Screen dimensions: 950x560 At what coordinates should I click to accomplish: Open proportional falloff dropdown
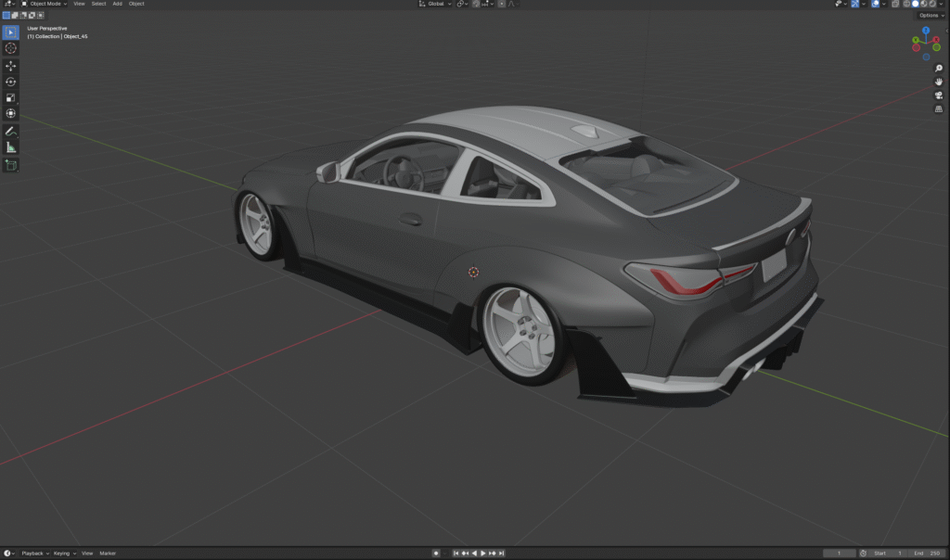tap(513, 4)
